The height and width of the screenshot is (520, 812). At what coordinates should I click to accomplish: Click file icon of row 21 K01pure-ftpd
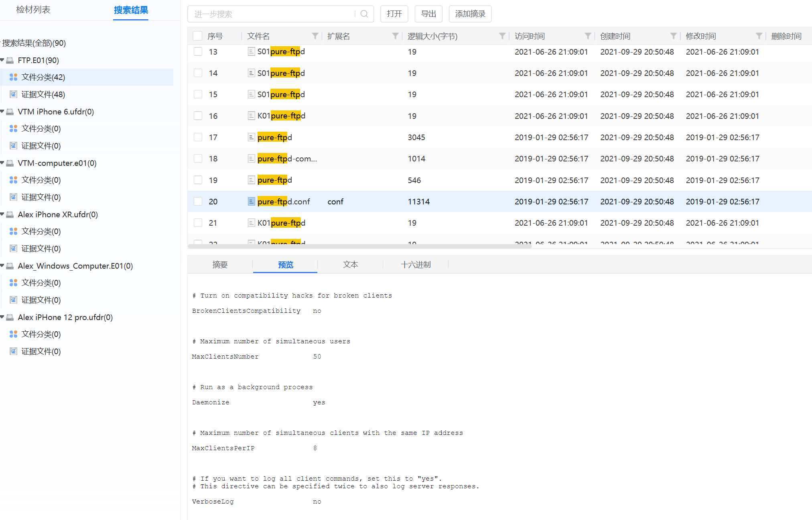(251, 223)
